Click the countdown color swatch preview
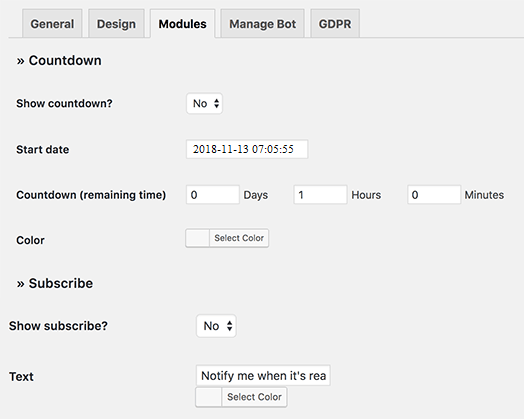This screenshot has height=419, width=524. (198, 238)
